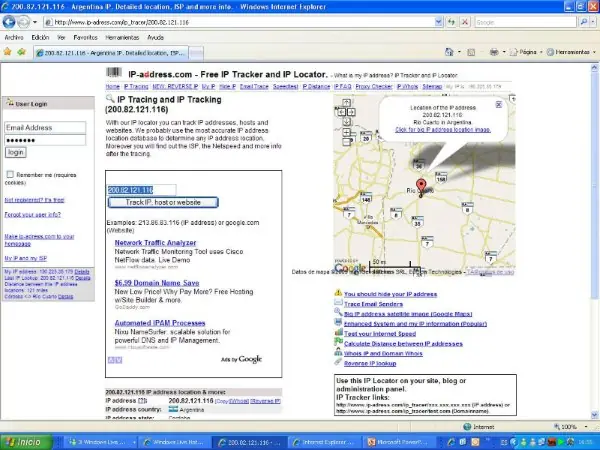Switch to Windows Live Hotmail taskbar item
Viewport: 600px width, 450px height.
tap(174, 442)
